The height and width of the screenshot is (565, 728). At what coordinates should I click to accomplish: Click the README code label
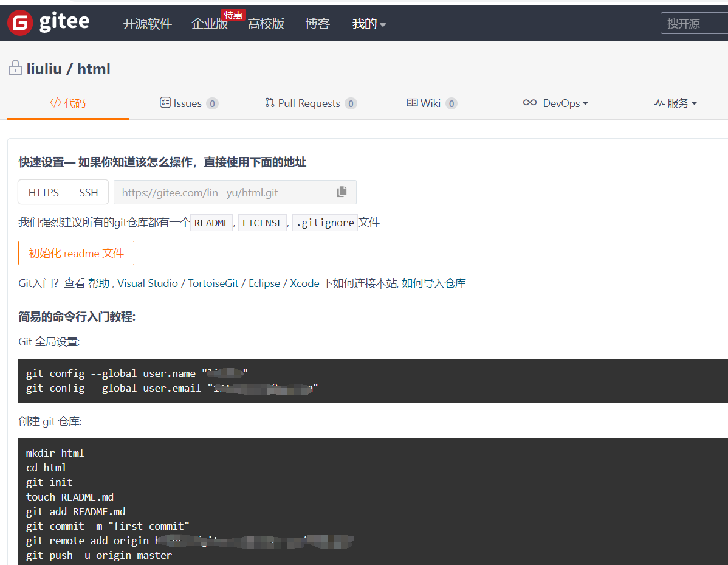point(211,223)
